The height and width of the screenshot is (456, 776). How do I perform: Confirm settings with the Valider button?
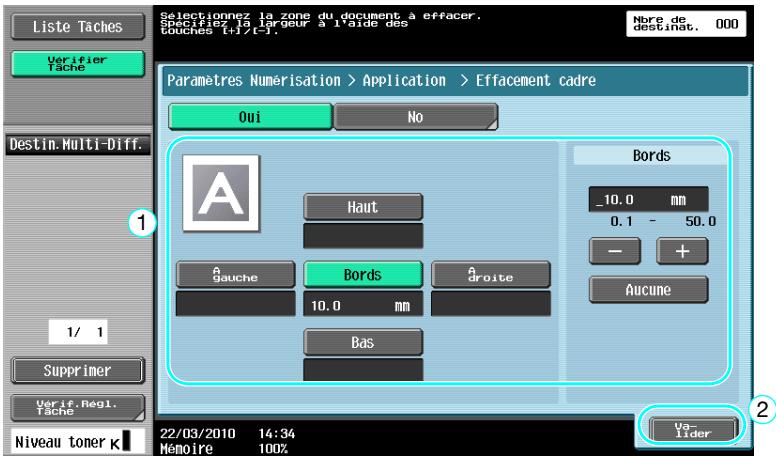pyautogui.click(x=693, y=429)
